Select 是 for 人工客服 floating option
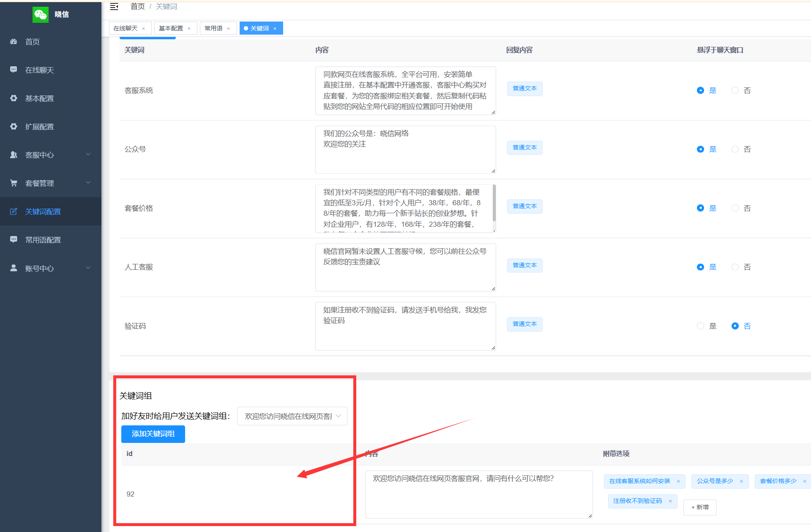This screenshot has width=811, height=532. tap(700, 267)
